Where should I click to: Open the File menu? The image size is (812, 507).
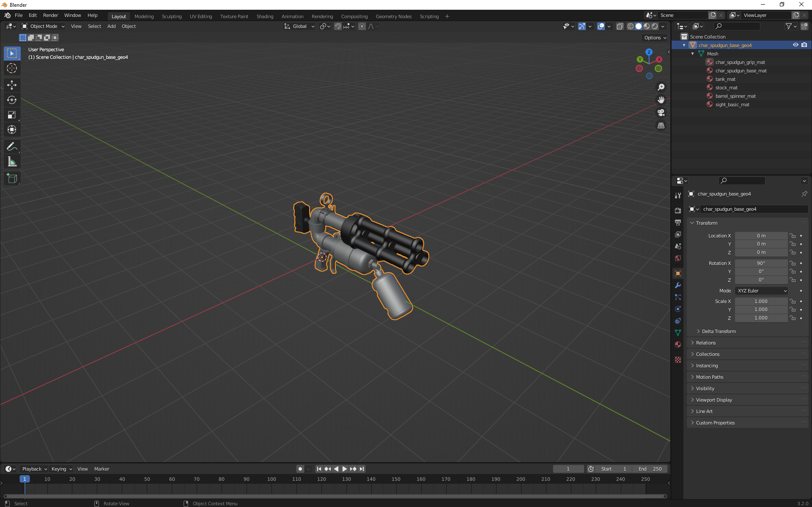tap(19, 15)
